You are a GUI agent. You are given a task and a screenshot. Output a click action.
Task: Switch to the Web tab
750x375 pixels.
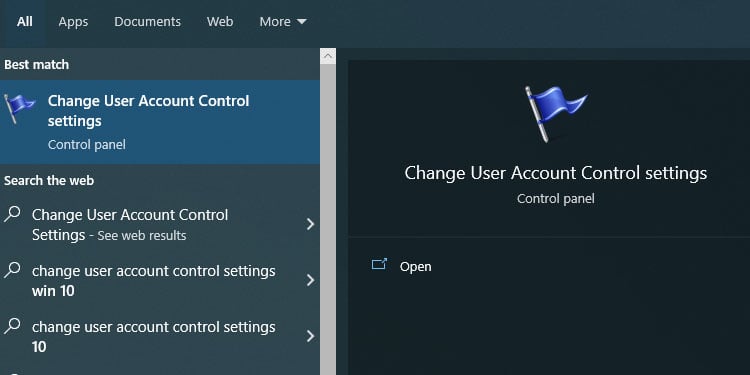point(220,22)
